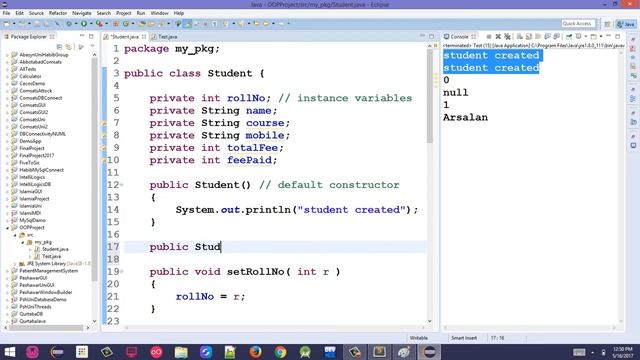
Task: Open the New file dropdown arrow in toolbar
Action: (x=14, y=24)
